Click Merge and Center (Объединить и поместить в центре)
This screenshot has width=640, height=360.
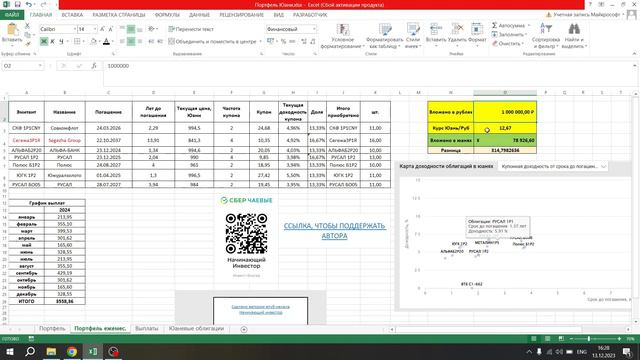point(212,41)
